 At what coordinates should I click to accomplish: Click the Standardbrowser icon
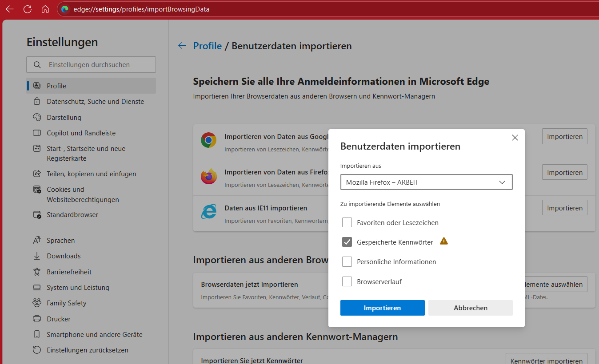tap(37, 215)
